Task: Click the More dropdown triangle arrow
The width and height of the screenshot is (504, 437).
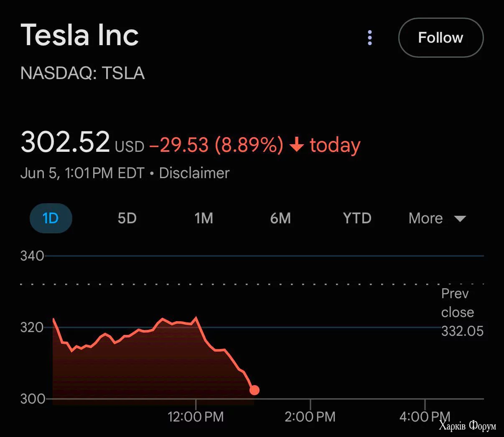Action: pos(460,218)
